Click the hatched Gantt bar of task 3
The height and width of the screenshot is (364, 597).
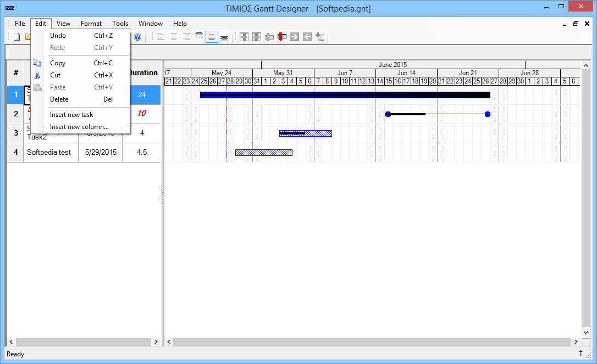305,133
